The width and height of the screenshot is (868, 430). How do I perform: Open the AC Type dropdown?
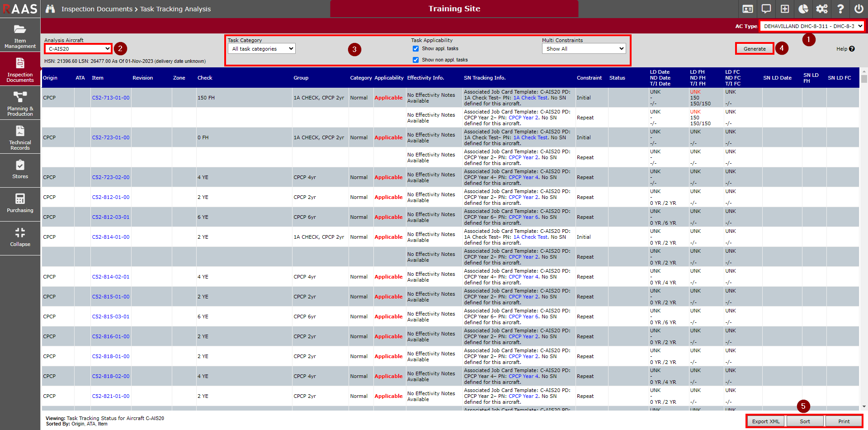[812, 26]
